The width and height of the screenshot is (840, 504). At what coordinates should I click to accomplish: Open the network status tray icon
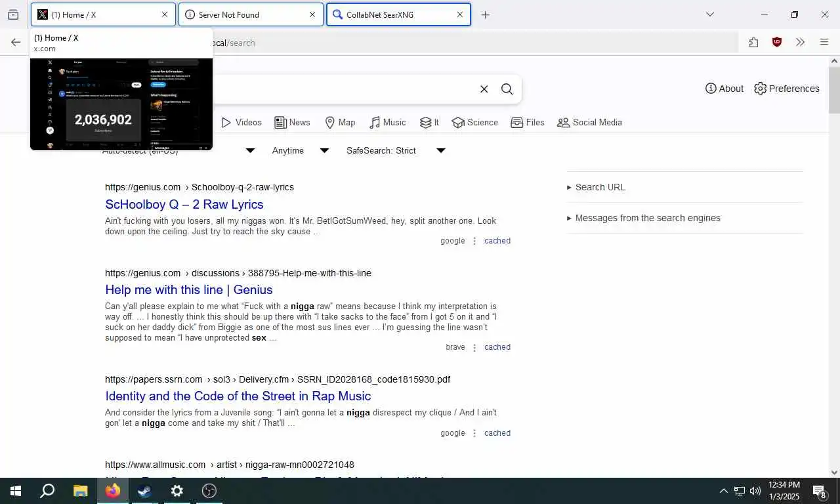(x=740, y=491)
